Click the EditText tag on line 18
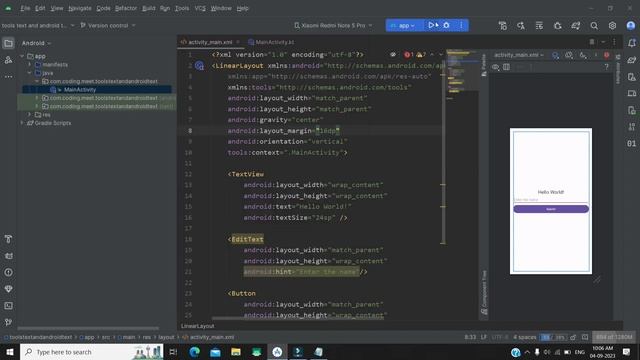 pos(247,239)
